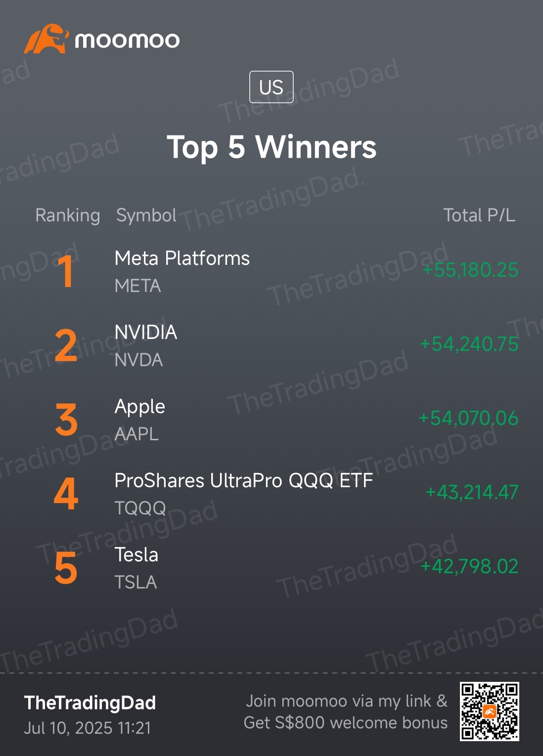The image size is (543, 756).
Task: Select the US market badge
Action: [x=271, y=87]
